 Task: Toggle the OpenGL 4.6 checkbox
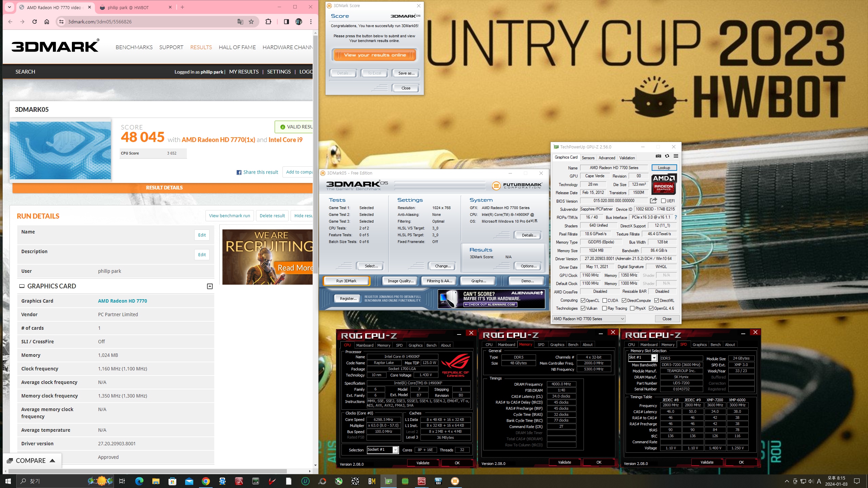[651, 308]
